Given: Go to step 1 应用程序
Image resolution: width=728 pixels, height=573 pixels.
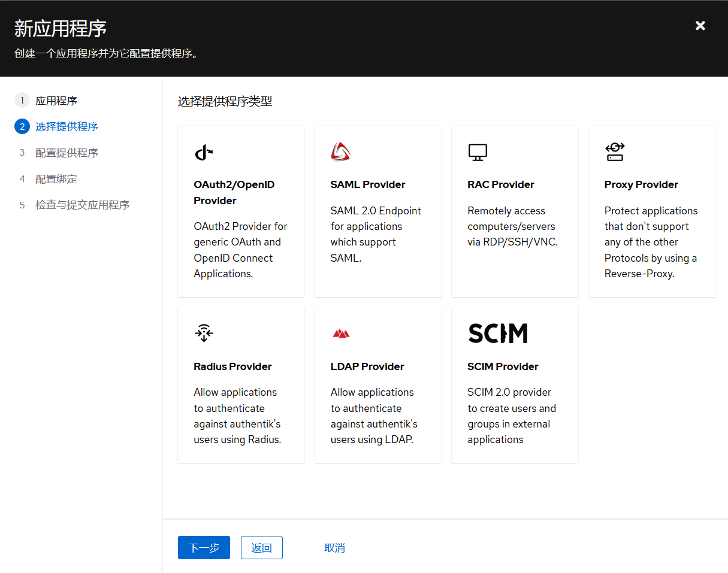Looking at the screenshot, I should (x=56, y=101).
